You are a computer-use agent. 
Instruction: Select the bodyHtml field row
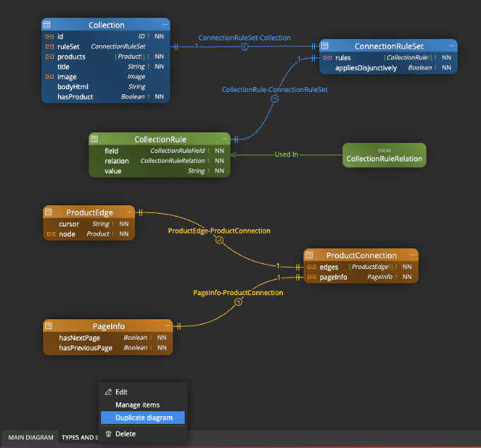[105, 86]
